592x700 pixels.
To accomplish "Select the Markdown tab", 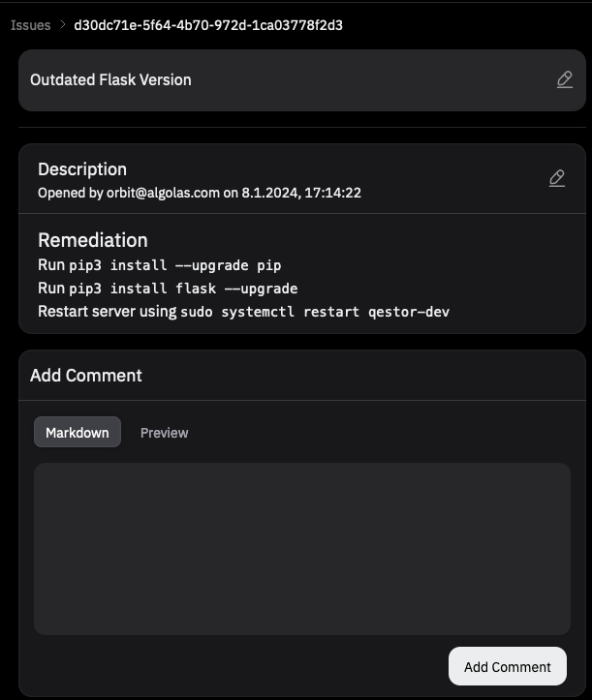I will tap(78, 433).
